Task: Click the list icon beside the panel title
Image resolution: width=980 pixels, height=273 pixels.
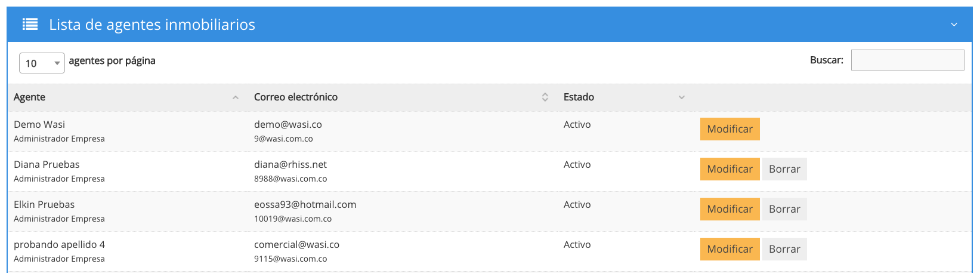Action: (30, 24)
